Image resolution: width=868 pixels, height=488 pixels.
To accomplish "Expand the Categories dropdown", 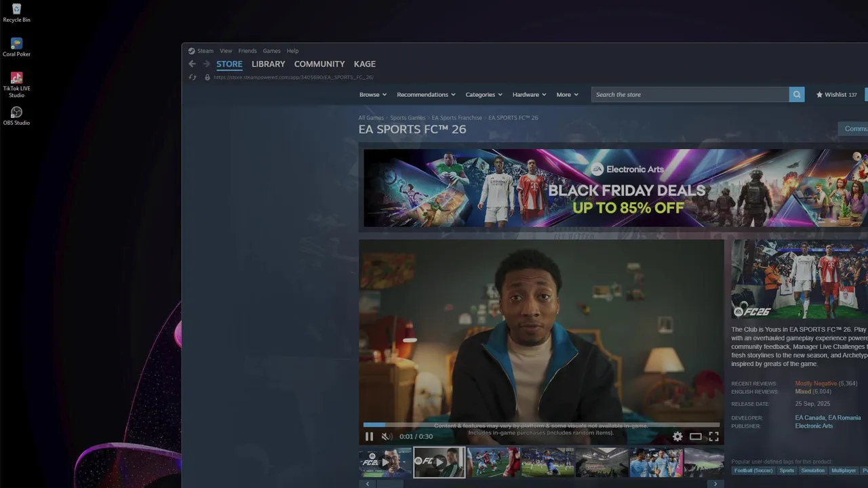I will pos(484,95).
